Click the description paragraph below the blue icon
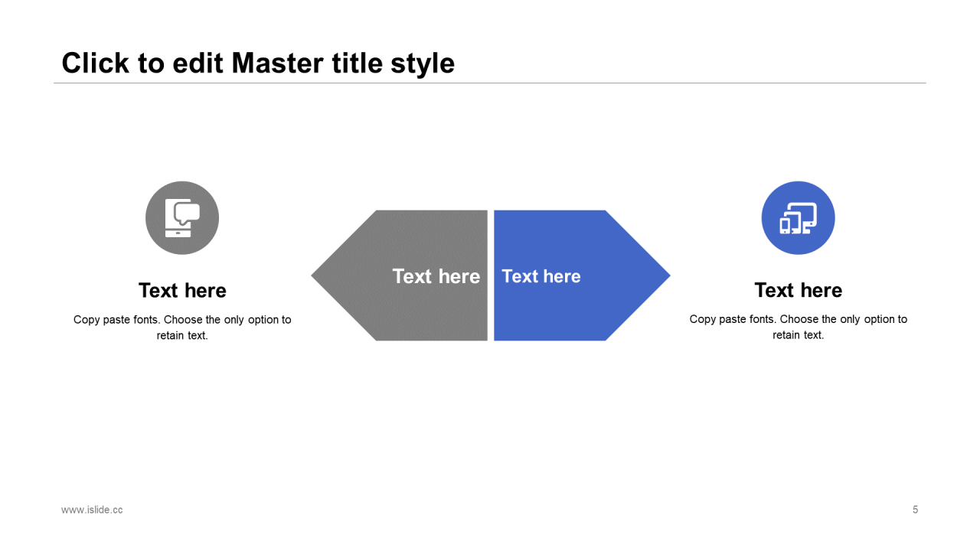Image resolution: width=980 pixels, height=551 pixels. pos(798,320)
